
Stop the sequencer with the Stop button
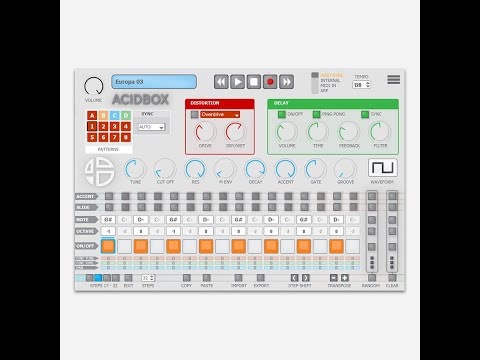254,82
